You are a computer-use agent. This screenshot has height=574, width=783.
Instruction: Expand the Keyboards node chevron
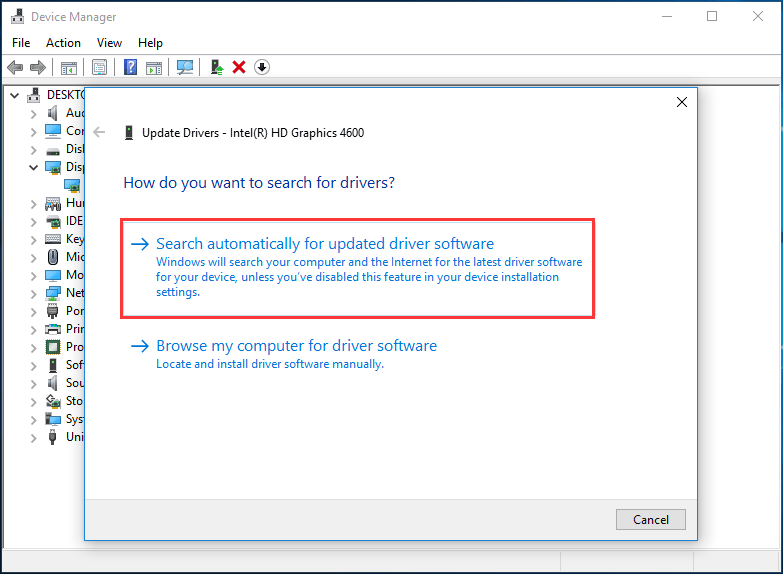coord(33,240)
